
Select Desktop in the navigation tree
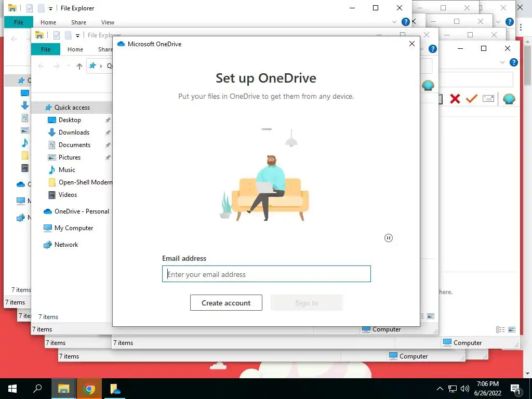click(x=70, y=120)
